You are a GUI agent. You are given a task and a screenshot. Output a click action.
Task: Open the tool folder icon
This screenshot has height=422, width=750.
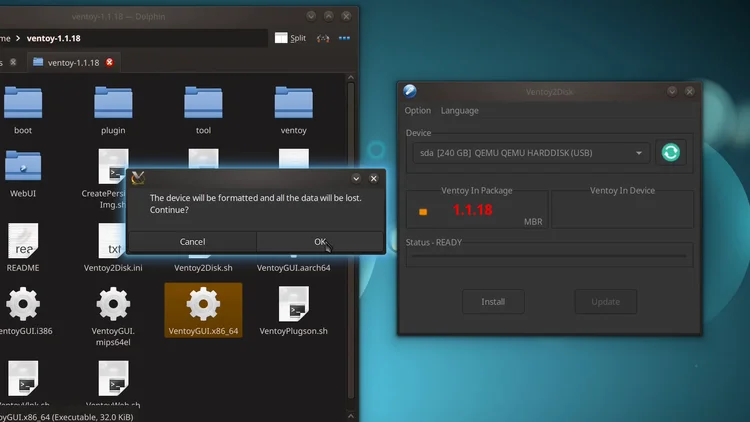pos(203,102)
